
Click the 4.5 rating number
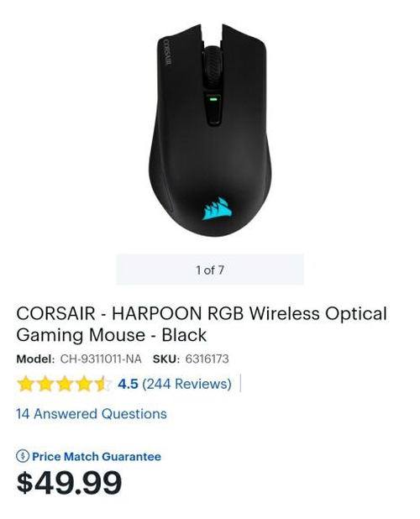pos(128,384)
